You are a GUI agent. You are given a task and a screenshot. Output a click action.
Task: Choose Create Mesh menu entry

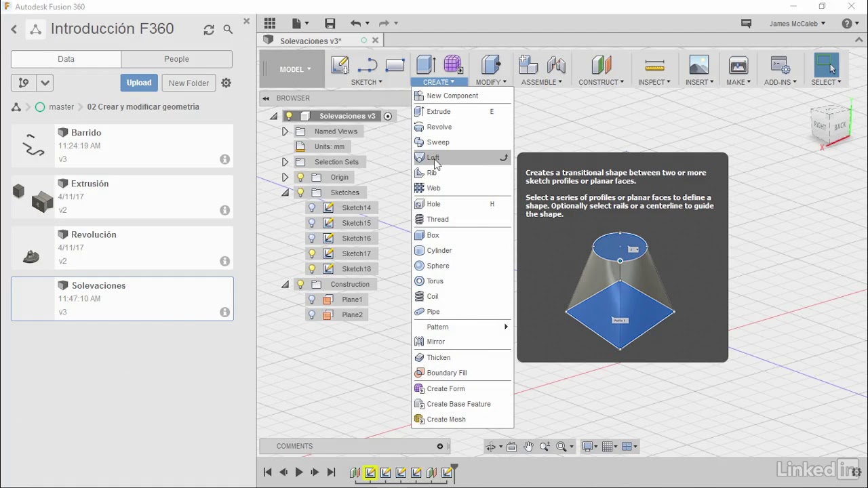462,420
